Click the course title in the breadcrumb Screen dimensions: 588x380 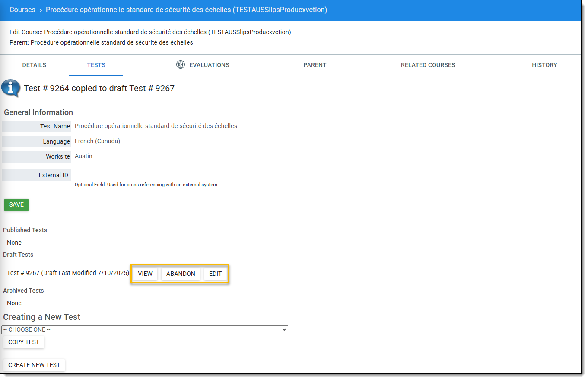click(186, 10)
